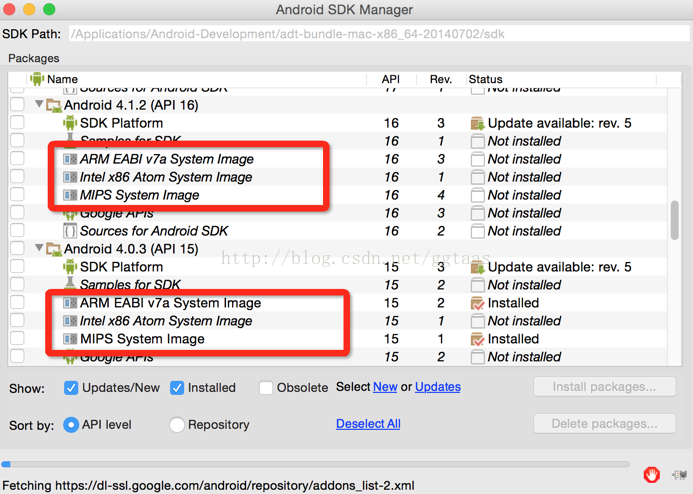
Task: Click the API 15 Intel x86 Atom image icon
Action: pos(70,321)
